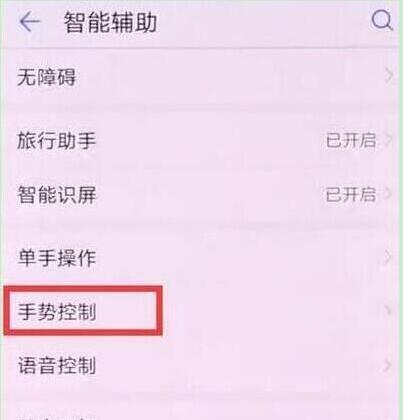Tap the arrow icon beside 语音控制
Viewport: 403px width, 420px height.
[x=389, y=365]
